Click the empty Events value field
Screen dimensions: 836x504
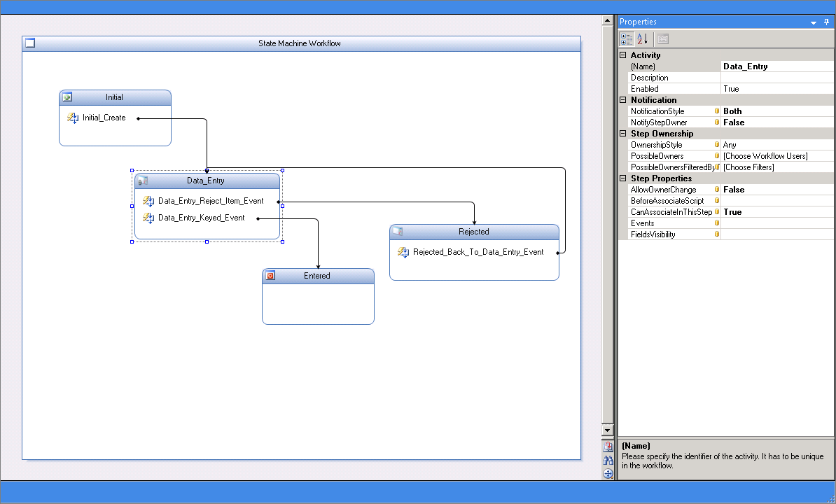tap(777, 223)
